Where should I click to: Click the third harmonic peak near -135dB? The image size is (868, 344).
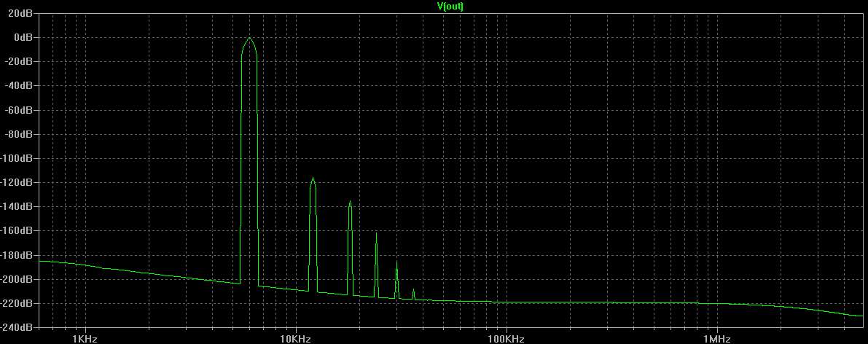tap(350, 202)
